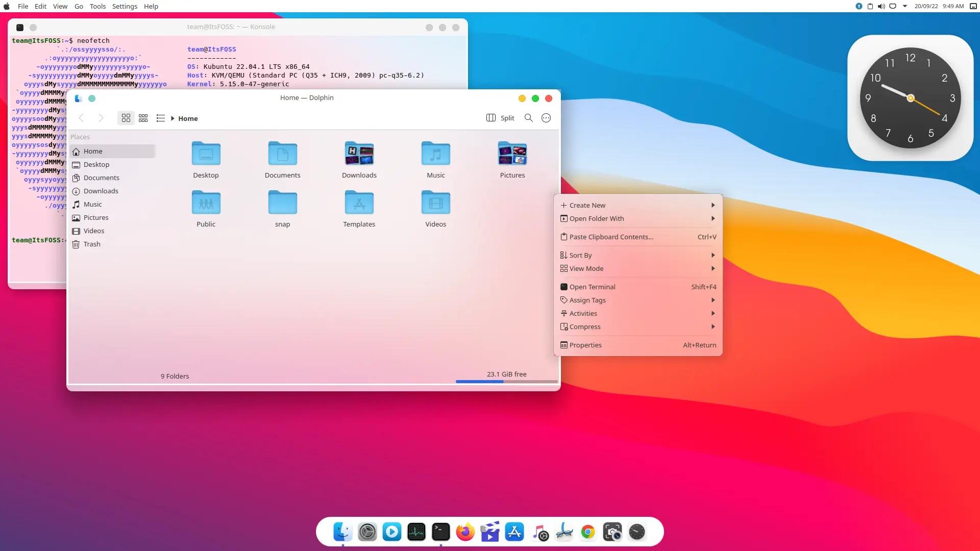Toggle Split view in Dolphin
The image size is (980, 551).
[499, 118]
